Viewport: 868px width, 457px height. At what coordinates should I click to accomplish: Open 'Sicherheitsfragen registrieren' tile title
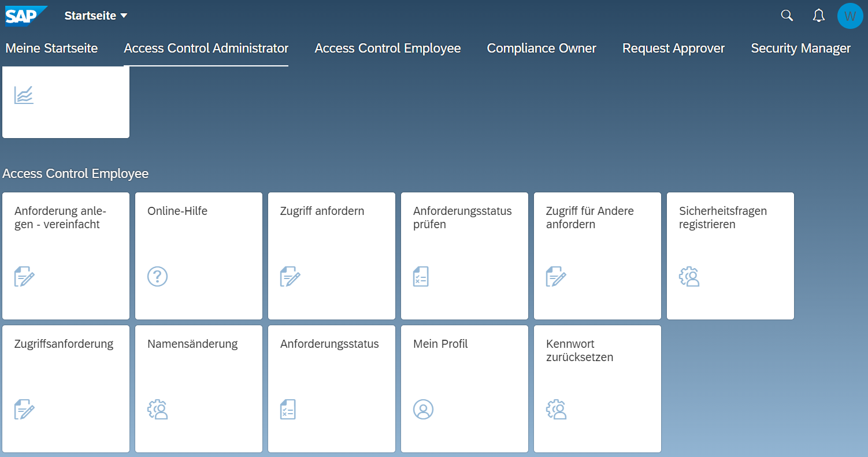point(723,218)
